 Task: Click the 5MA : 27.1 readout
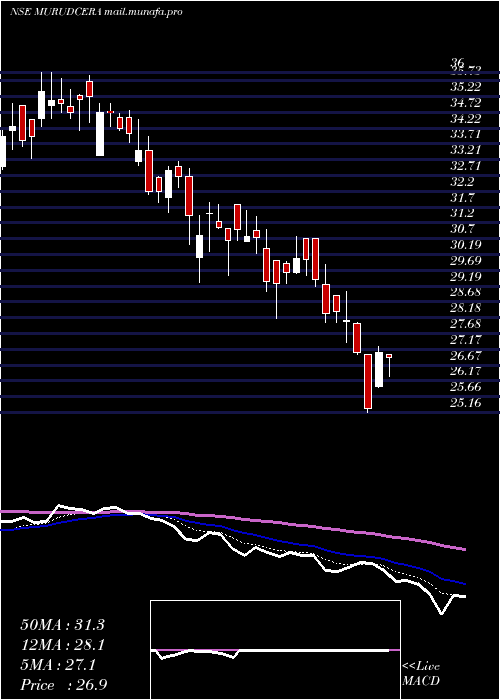pos(57,665)
